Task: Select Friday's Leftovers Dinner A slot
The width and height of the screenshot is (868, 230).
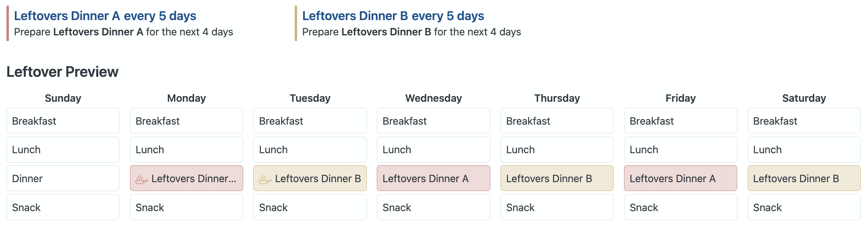Action: pos(680,179)
